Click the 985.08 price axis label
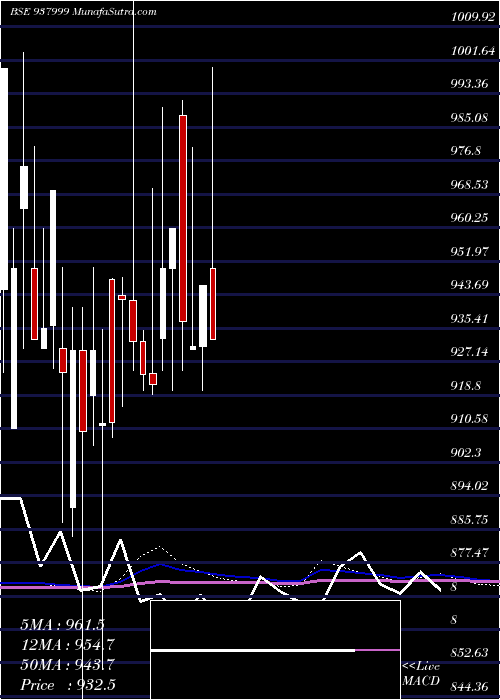Screen dimensions: 500x700 tap(469, 118)
